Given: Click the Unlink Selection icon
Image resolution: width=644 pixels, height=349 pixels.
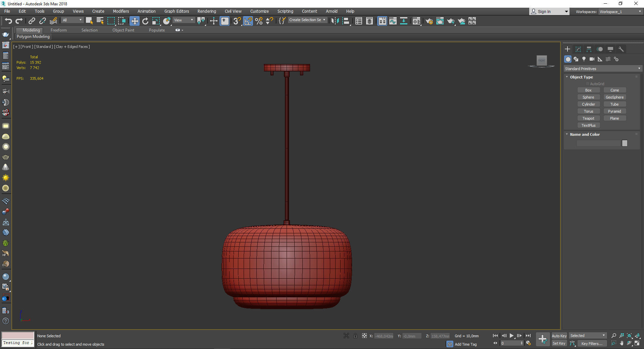Looking at the screenshot, I should coord(42,21).
